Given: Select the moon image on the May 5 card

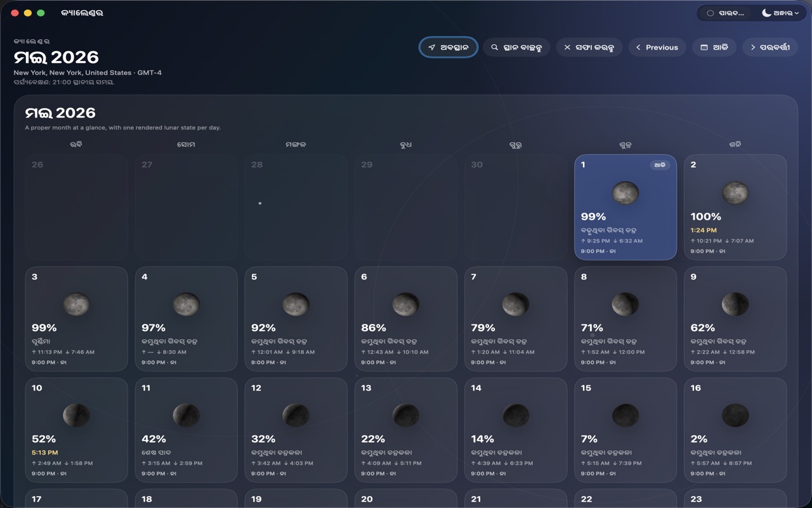Looking at the screenshot, I should pos(296,304).
